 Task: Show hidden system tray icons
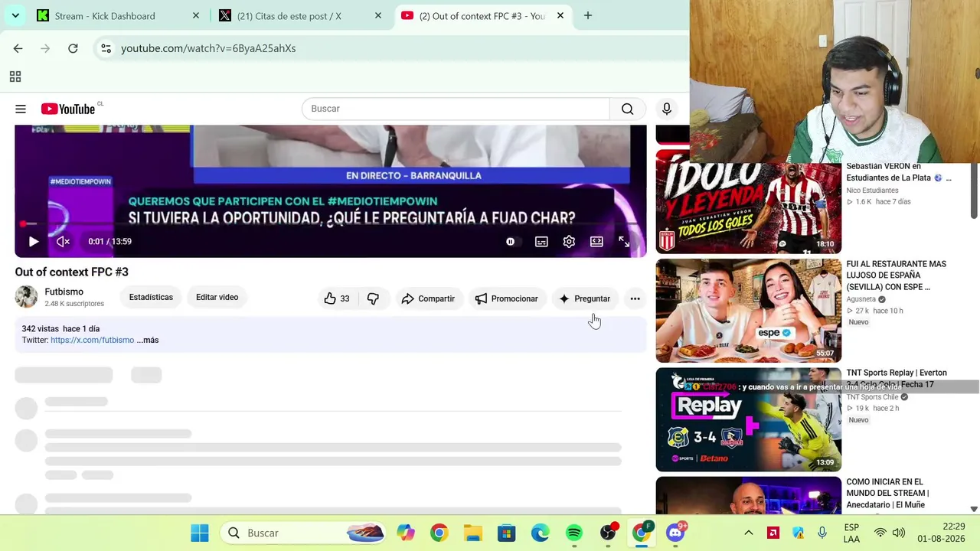tap(749, 533)
